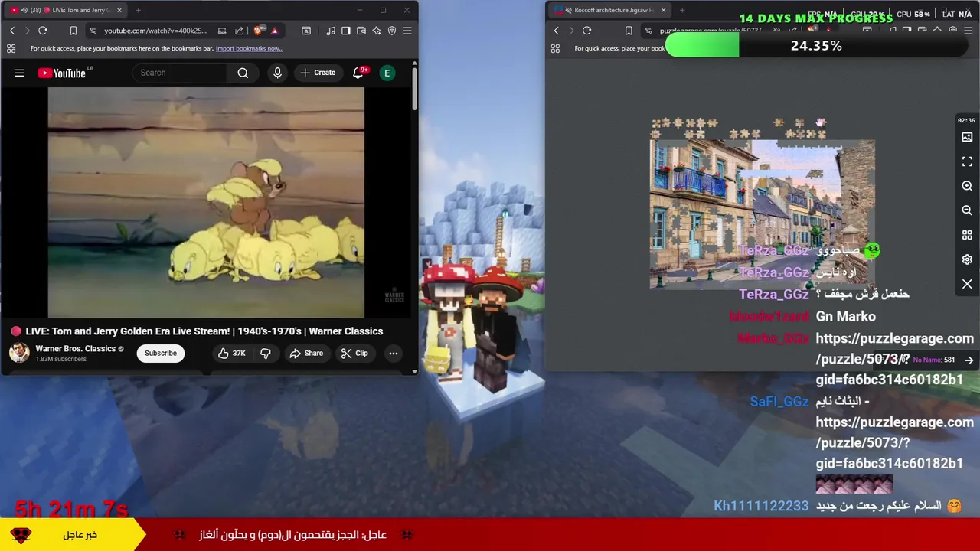Close the Roscoff architecture Jigsaw tab
The width and height of the screenshot is (980, 551).
click(x=663, y=10)
